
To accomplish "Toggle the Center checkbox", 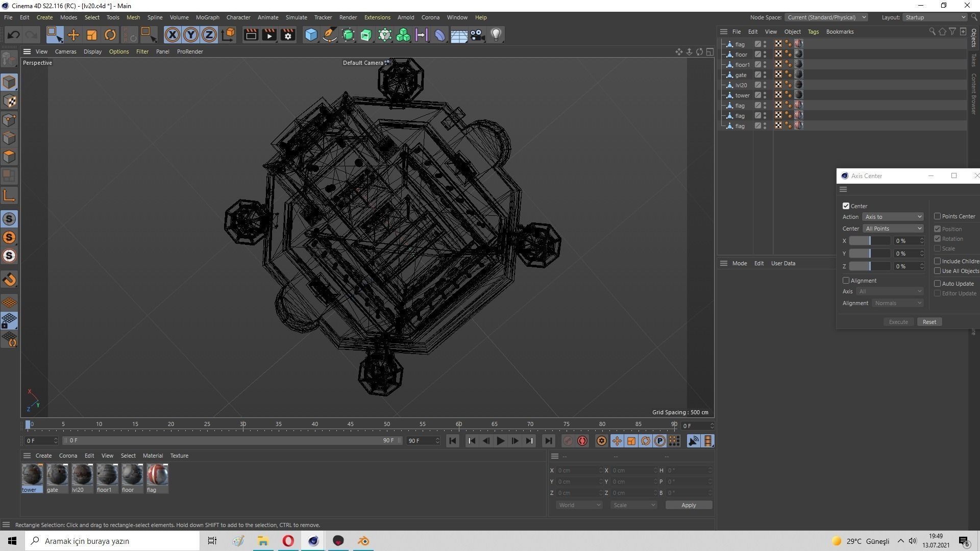I will coord(846,206).
